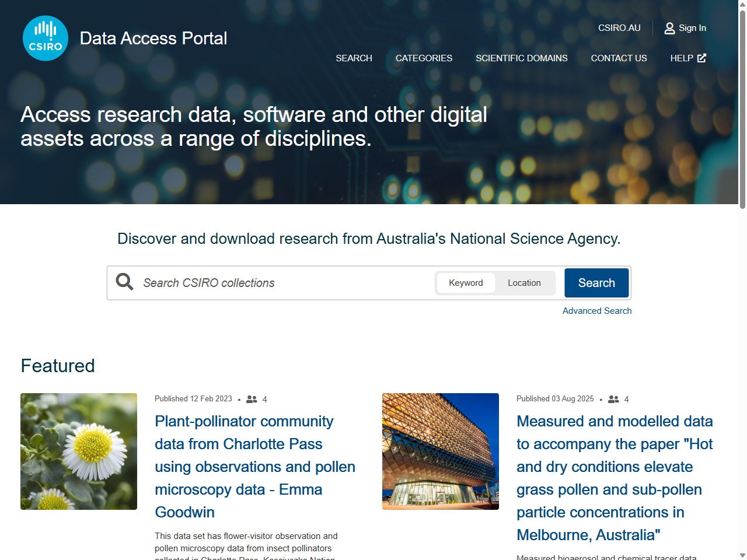Select the Keyword search mode

466,283
